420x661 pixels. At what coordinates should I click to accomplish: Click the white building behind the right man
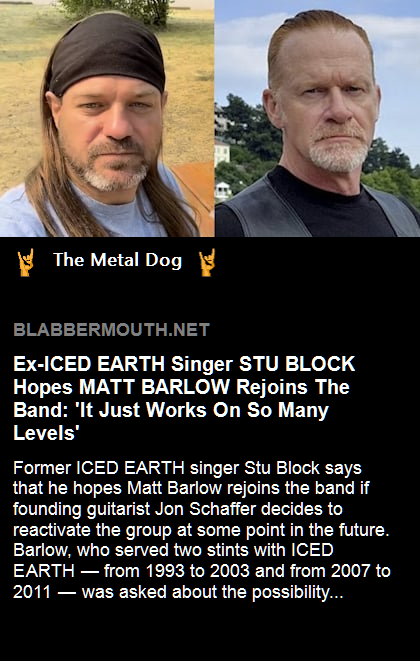[x=222, y=153]
